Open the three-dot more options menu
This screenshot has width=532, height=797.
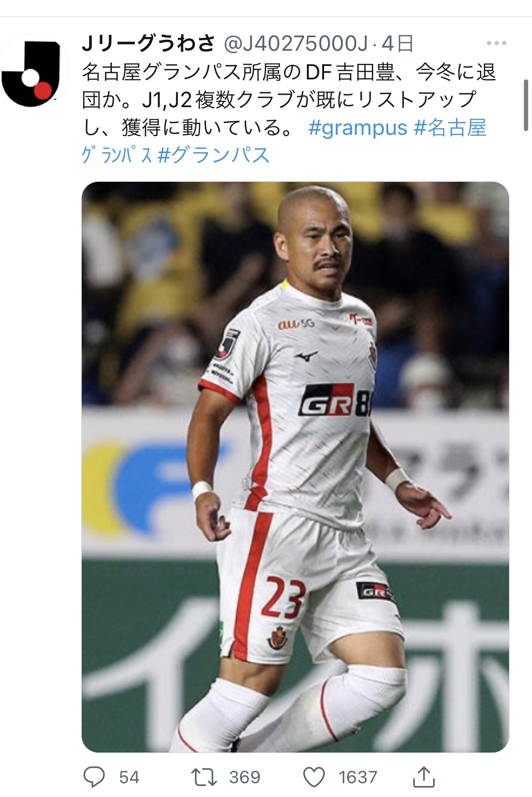coord(497,44)
